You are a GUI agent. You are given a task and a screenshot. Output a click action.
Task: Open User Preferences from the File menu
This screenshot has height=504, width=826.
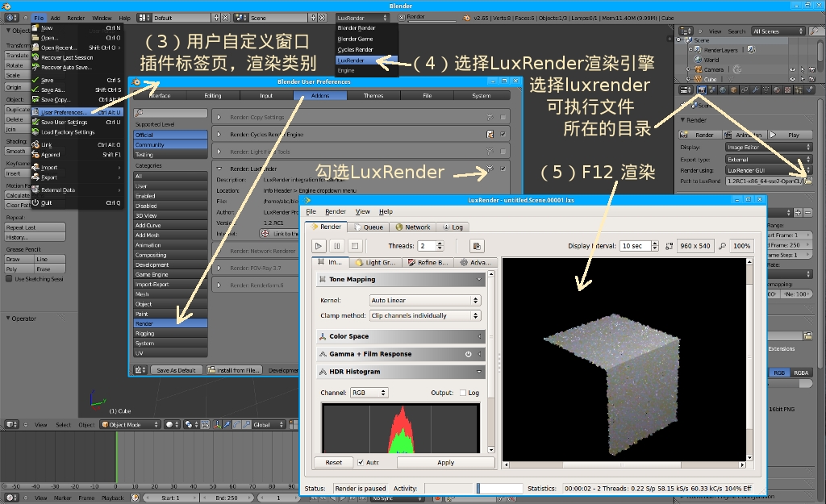click(x=77, y=112)
